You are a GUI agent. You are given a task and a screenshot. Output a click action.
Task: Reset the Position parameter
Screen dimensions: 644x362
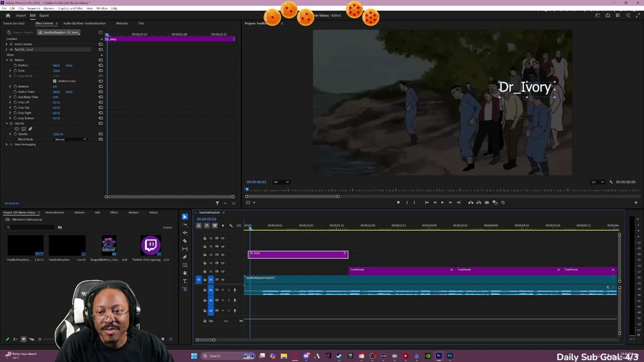click(101, 65)
